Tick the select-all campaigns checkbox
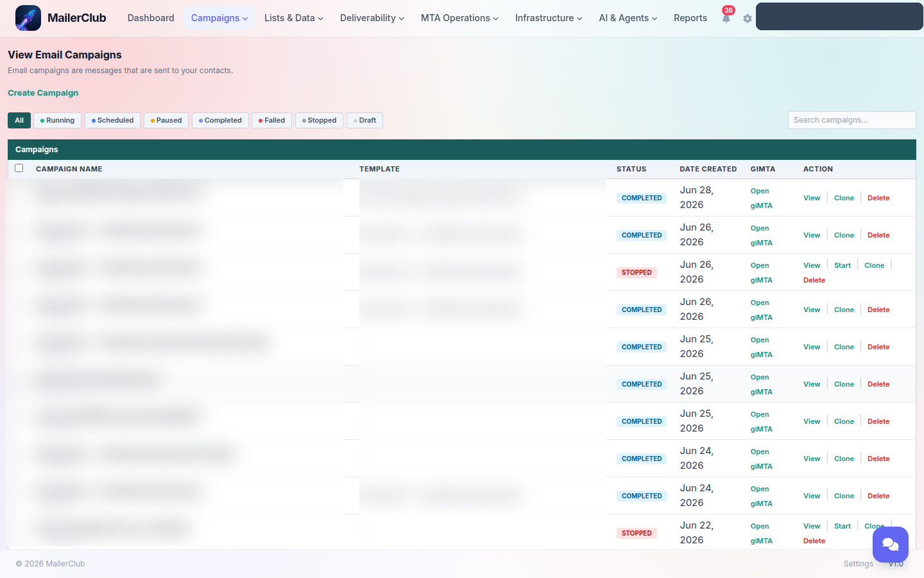The image size is (924, 578). tap(19, 168)
